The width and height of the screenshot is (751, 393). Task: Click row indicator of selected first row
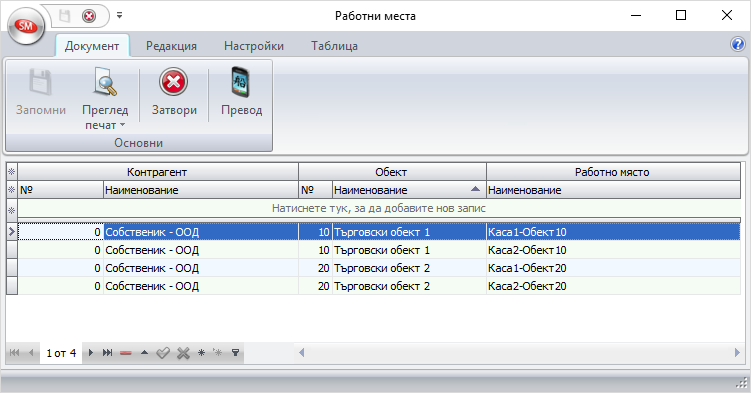(x=11, y=232)
